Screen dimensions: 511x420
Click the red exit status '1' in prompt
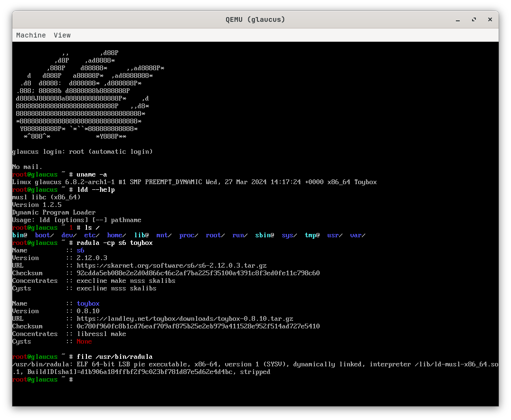71,228
